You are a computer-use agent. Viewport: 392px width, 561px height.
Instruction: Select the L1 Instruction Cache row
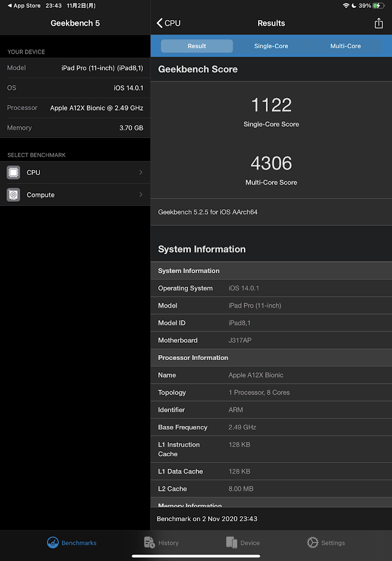[x=271, y=449]
